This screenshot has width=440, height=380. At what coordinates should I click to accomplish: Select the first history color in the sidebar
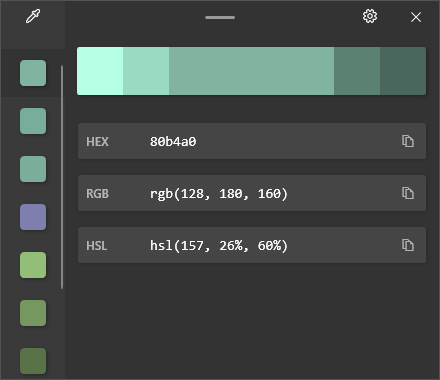[x=33, y=73]
